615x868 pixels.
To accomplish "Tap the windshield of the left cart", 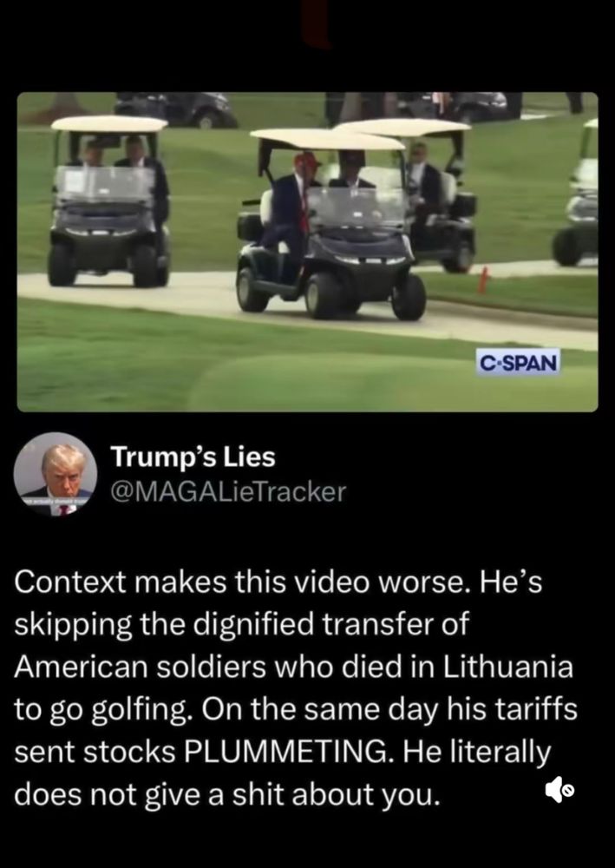I will (105, 186).
